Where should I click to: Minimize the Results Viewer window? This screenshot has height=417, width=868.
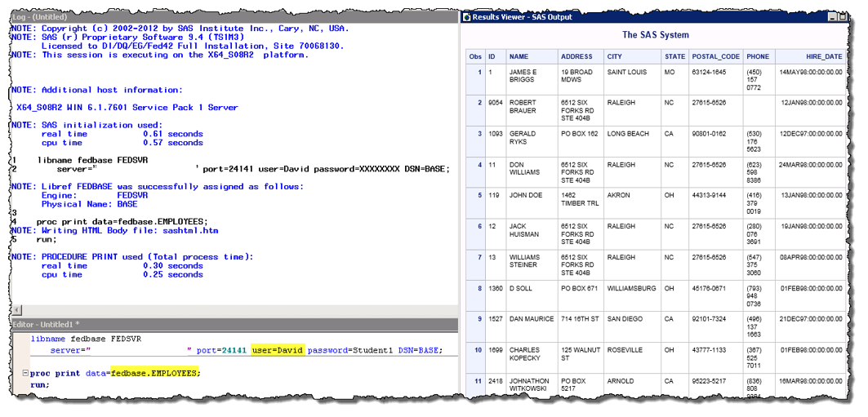click(x=833, y=17)
